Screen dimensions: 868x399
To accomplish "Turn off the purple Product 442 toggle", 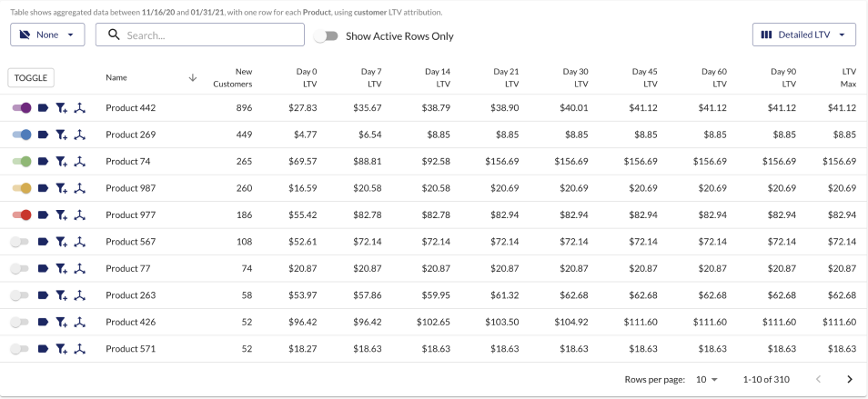I will point(22,108).
